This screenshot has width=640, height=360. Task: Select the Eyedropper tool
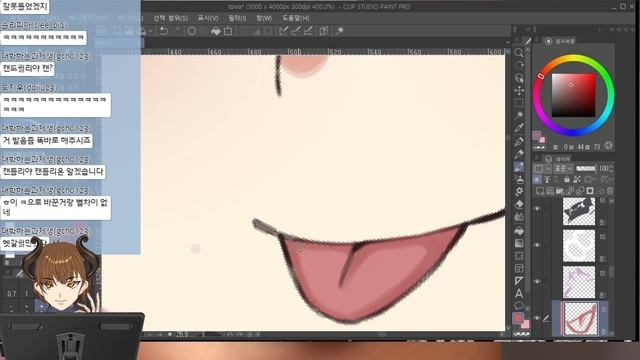pyautogui.click(x=519, y=129)
